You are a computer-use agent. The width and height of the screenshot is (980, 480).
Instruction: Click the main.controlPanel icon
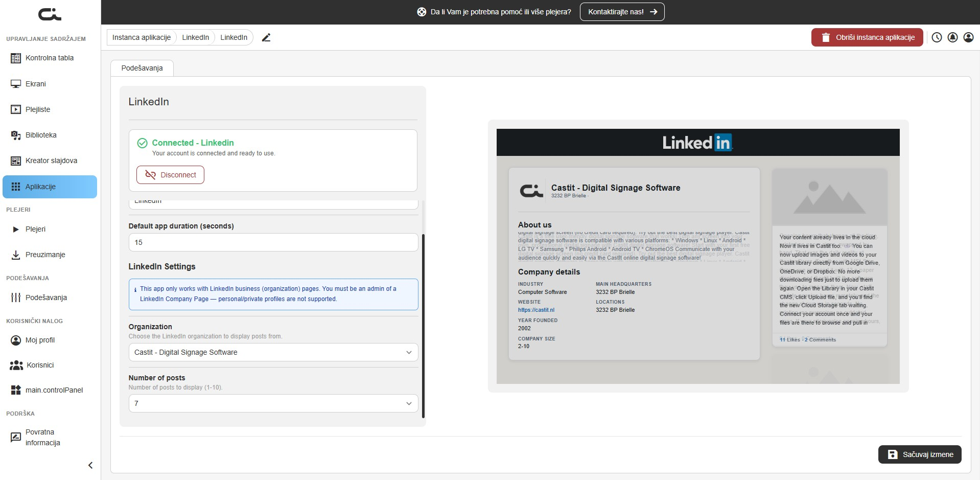(x=16, y=390)
